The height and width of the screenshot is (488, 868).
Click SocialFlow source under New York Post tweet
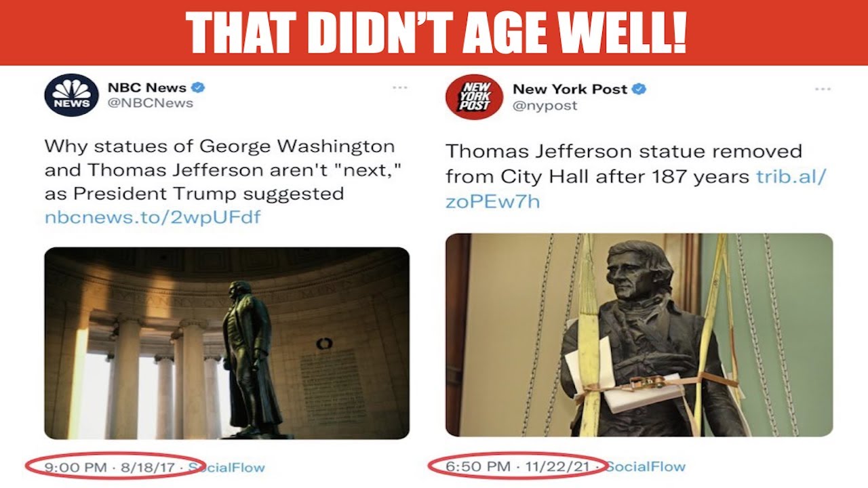coord(646,466)
